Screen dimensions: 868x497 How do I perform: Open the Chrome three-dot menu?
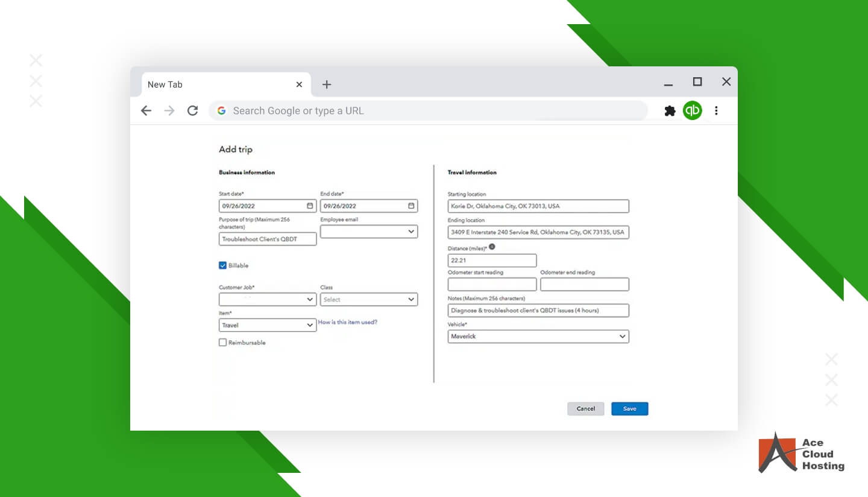pos(716,110)
